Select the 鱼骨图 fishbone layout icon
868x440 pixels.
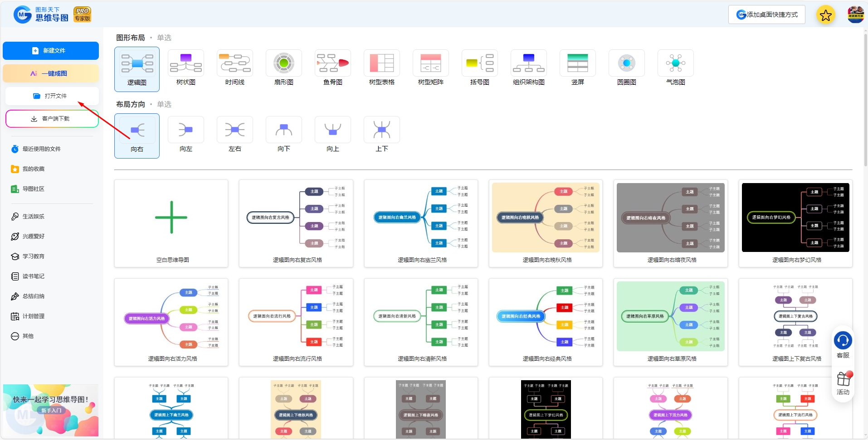pyautogui.click(x=332, y=64)
